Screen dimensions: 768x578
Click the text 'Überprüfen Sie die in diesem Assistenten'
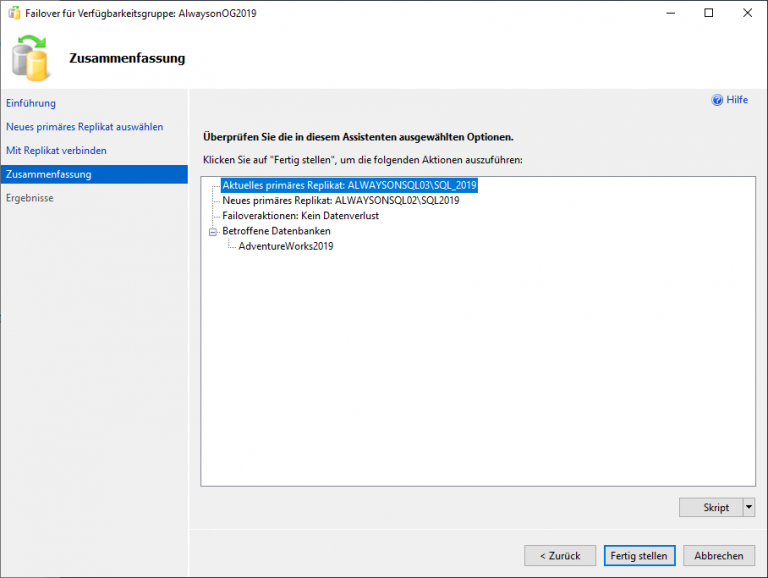(x=300, y=137)
